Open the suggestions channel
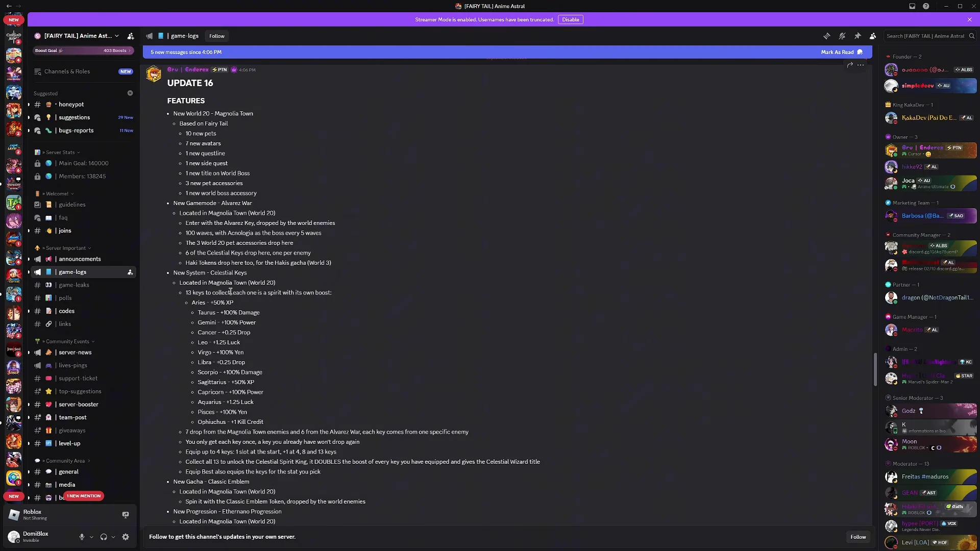 pyautogui.click(x=83, y=117)
